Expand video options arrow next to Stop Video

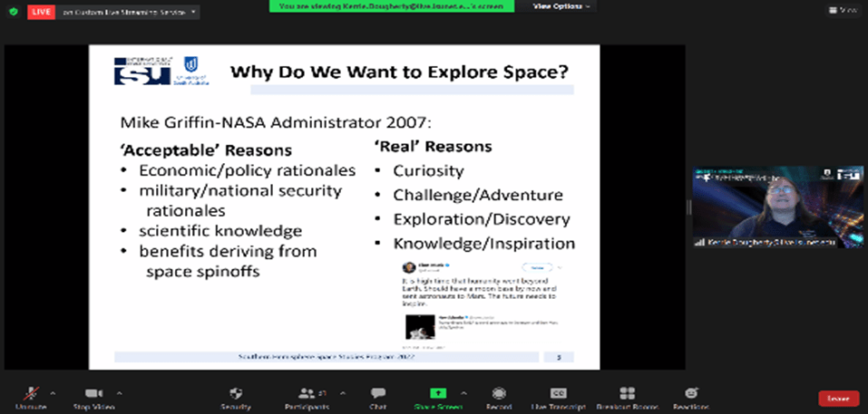click(119, 393)
